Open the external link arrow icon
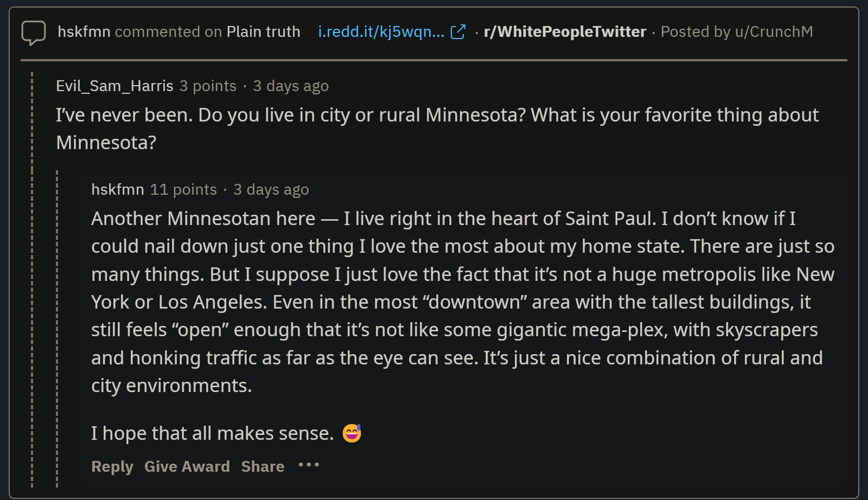The image size is (868, 500). tap(458, 32)
